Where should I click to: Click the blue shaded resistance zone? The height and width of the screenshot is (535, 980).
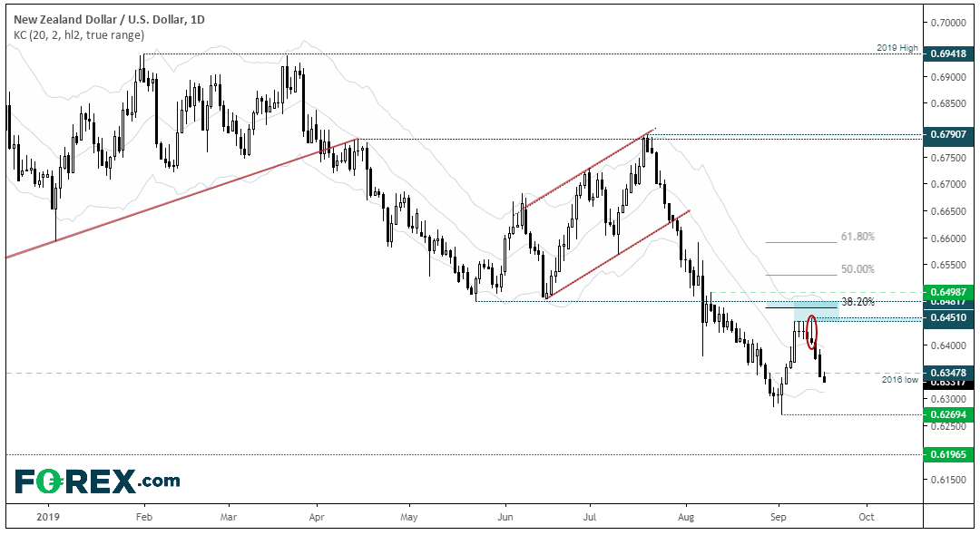[816, 311]
